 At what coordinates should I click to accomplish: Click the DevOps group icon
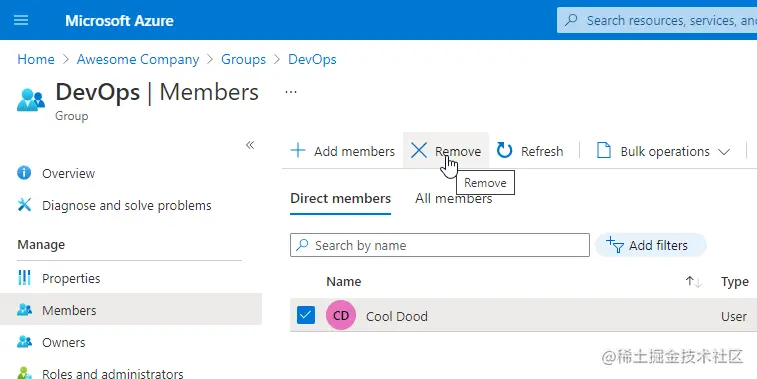30,100
